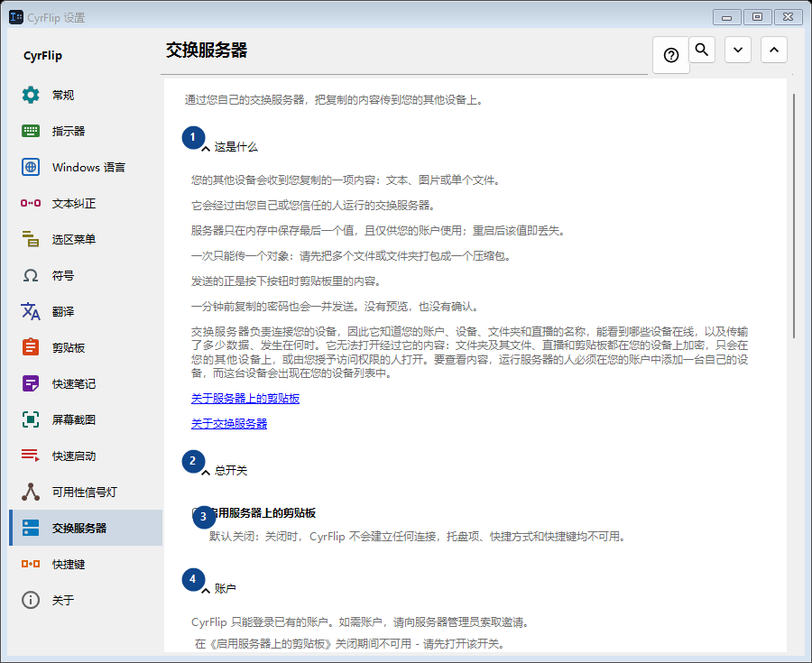Click the line starting 服务器只在内存中保存
Viewport: 812px width, 663px height.
click(379, 230)
